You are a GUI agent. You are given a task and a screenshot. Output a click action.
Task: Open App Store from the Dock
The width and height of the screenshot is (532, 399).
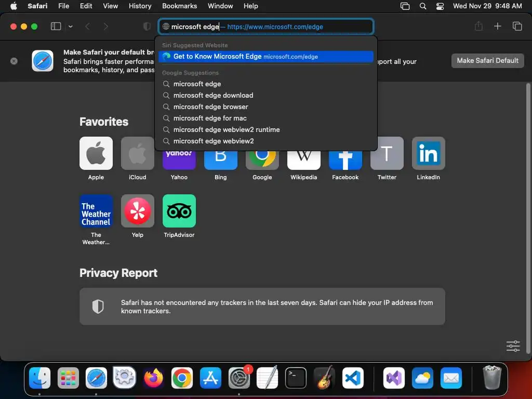pos(210,378)
